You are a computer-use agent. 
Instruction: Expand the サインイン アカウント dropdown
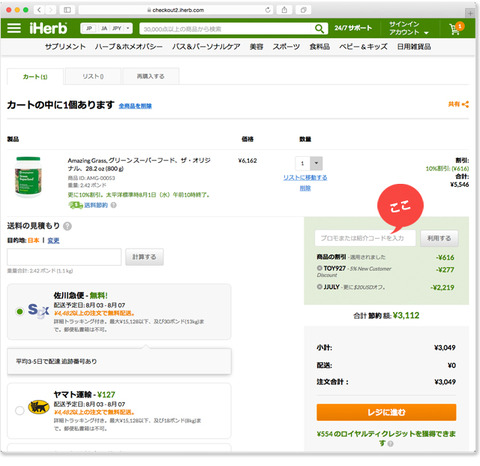point(409,28)
